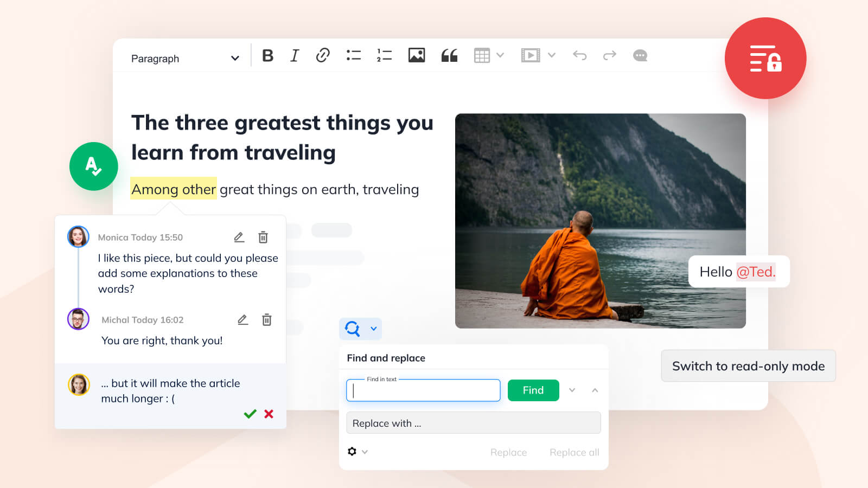Click the red restricted editing circle icon
The width and height of the screenshot is (868, 488).
pyautogui.click(x=765, y=58)
